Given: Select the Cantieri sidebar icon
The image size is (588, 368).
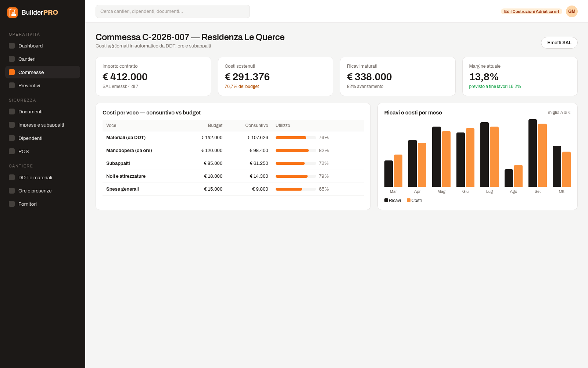Looking at the screenshot, I should (x=12, y=59).
